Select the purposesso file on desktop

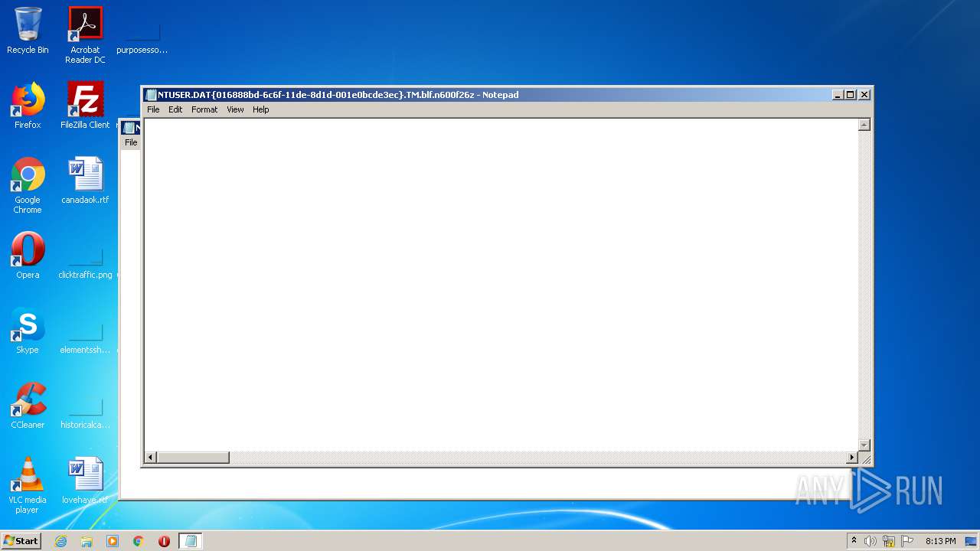(142, 38)
